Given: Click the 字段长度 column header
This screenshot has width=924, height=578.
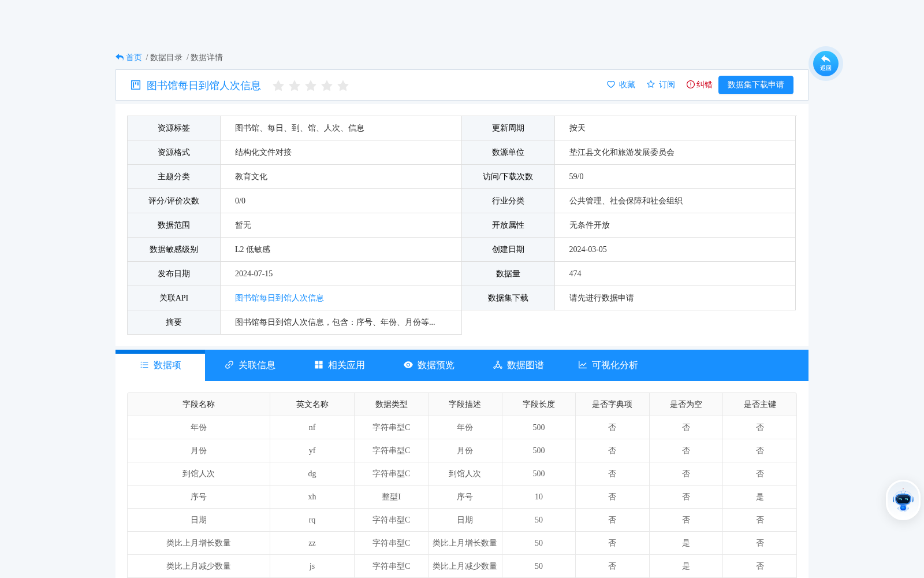Looking at the screenshot, I should pyautogui.click(x=539, y=404).
